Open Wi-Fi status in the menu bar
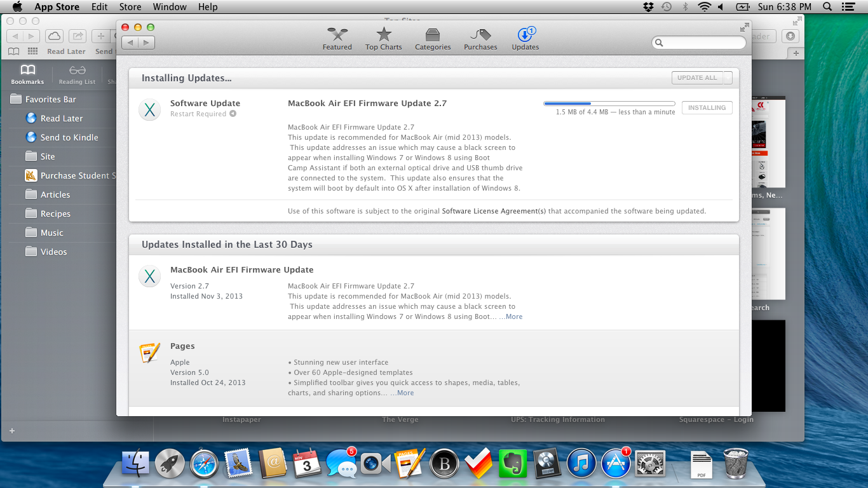This screenshot has width=868, height=488. [704, 7]
